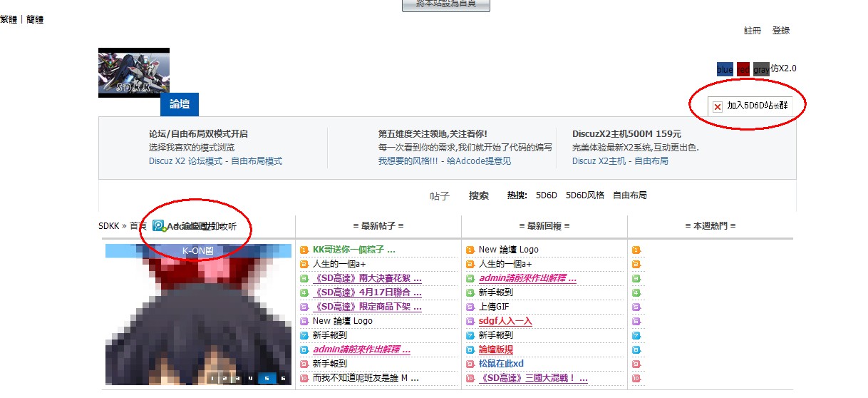This screenshot has height=398, width=868.
Task: Open the 上傳GIF reply
Action: pyautogui.click(x=494, y=307)
